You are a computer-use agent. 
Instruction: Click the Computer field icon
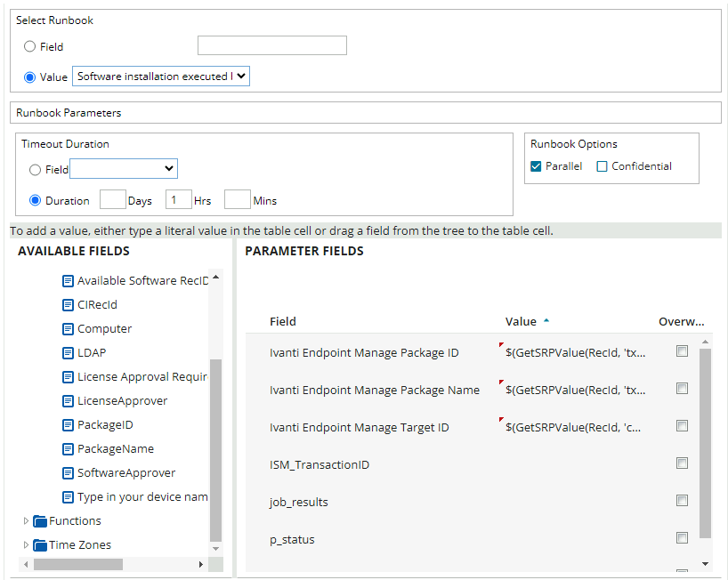(68, 329)
